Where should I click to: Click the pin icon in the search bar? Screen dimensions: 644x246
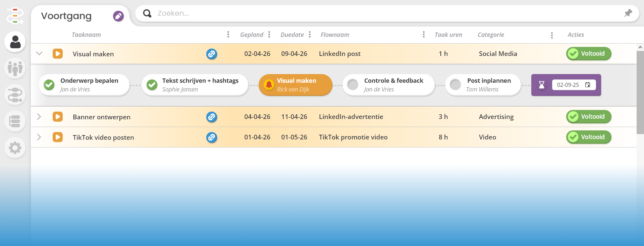click(628, 13)
